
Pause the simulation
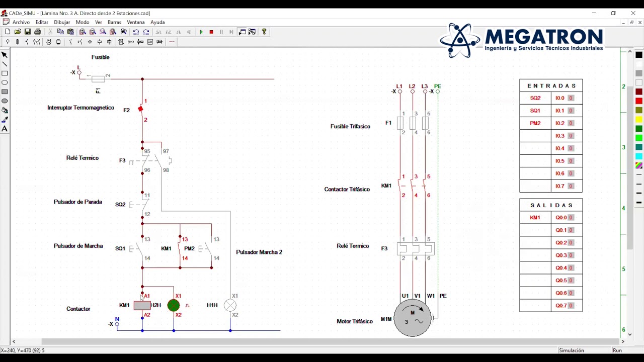click(221, 32)
